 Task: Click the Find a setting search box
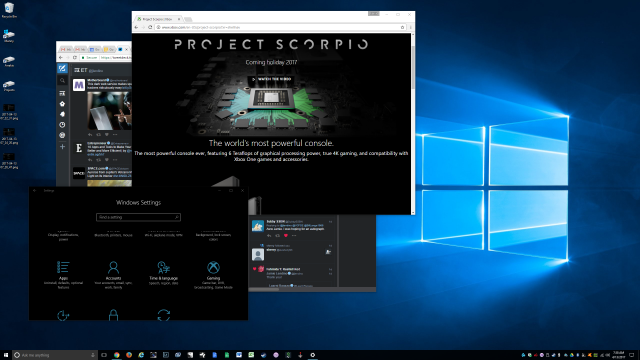[x=138, y=217]
